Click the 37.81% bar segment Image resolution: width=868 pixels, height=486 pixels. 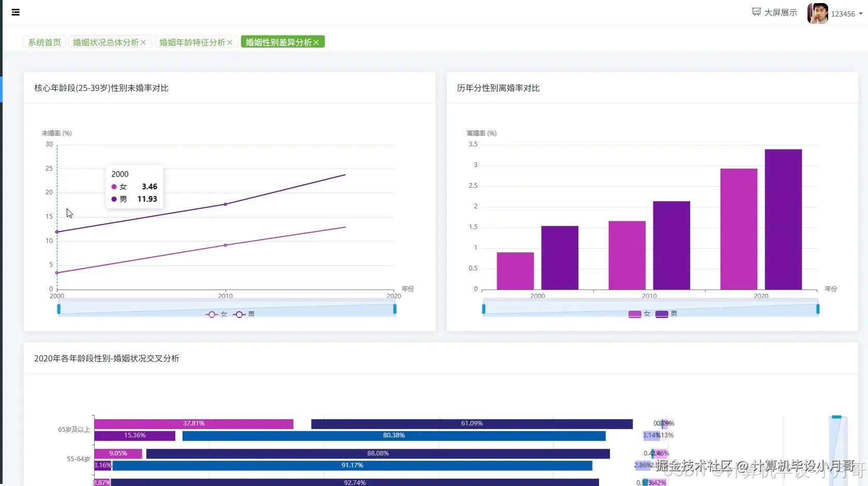point(194,424)
